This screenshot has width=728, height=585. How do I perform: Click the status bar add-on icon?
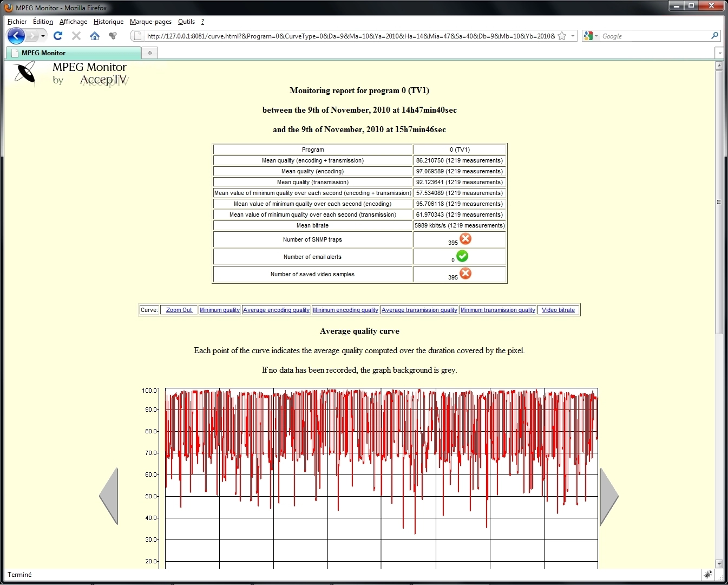point(708,575)
